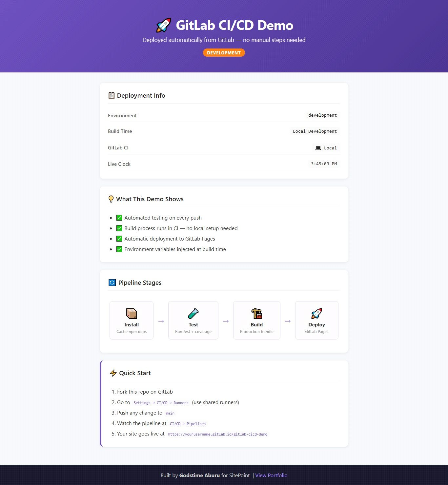Click the green check beside Environment variables injected
The width and height of the screenshot is (448, 485).
point(119,249)
